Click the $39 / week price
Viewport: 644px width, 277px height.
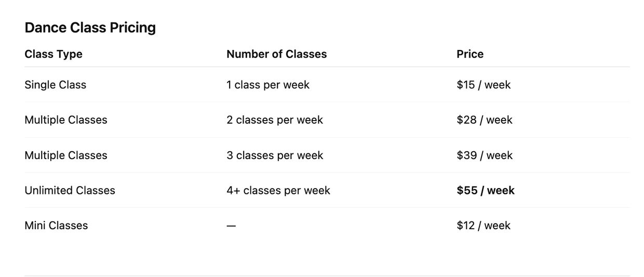coord(485,155)
